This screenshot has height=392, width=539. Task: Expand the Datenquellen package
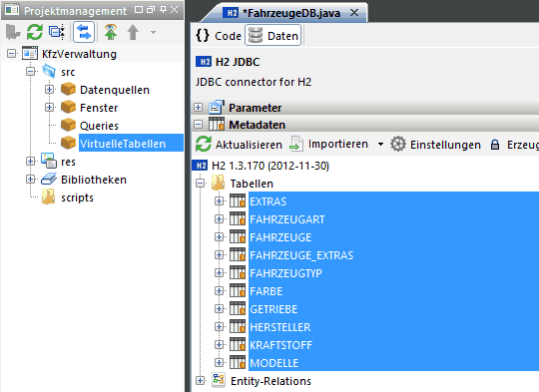49,90
